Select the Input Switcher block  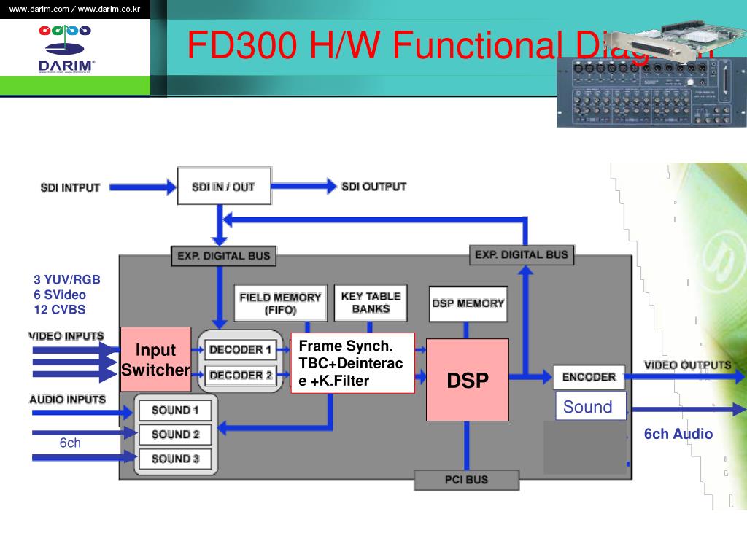pyautogui.click(x=156, y=359)
